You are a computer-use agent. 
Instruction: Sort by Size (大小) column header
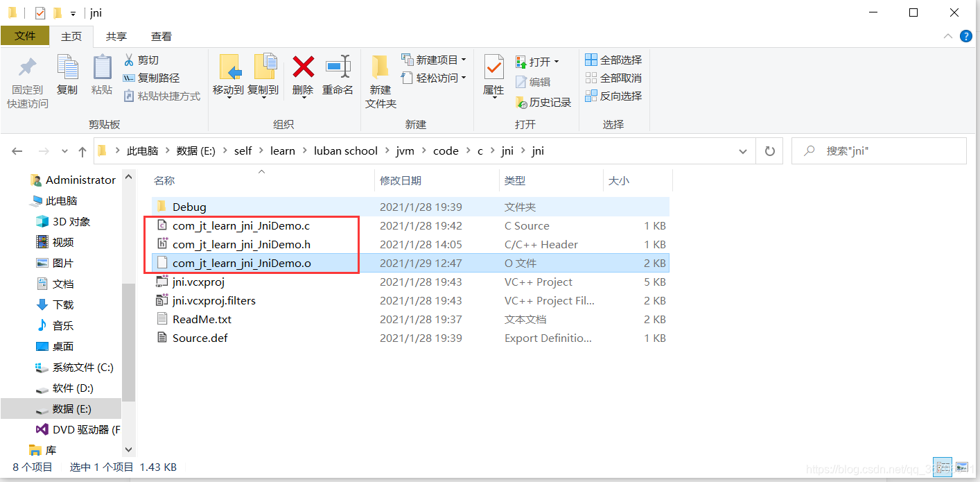tap(637, 180)
